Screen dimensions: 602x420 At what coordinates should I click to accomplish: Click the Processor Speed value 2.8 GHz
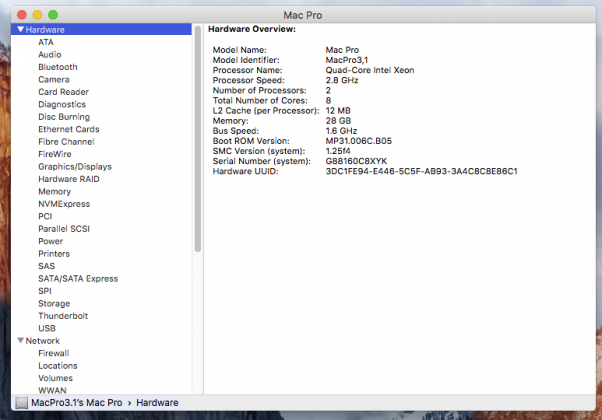click(x=342, y=80)
